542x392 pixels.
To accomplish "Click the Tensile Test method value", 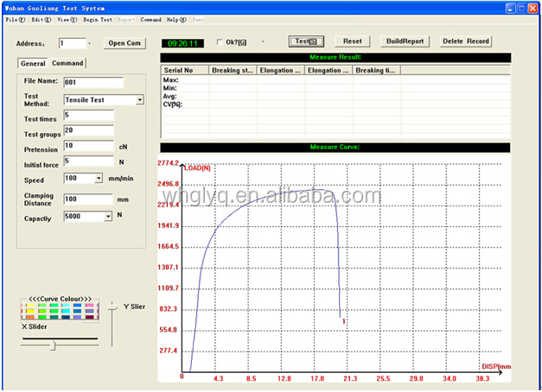I will [x=85, y=100].
